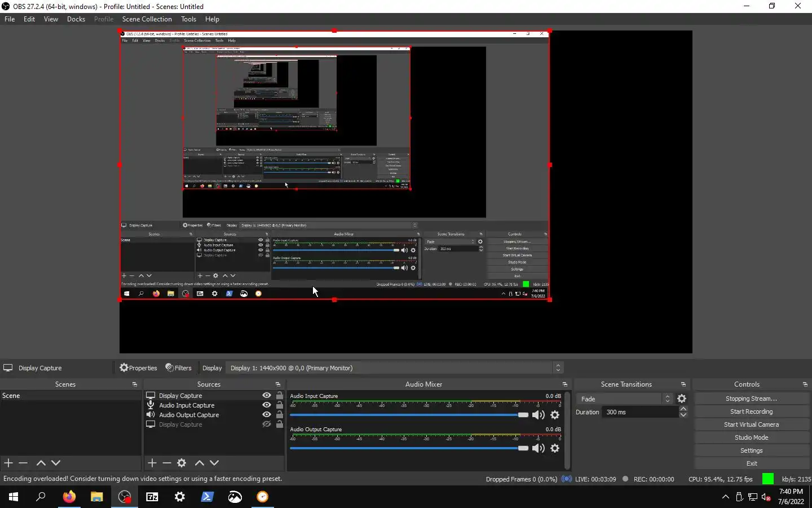Click the Stopping Stream button
The height and width of the screenshot is (508, 812).
(752, 398)
